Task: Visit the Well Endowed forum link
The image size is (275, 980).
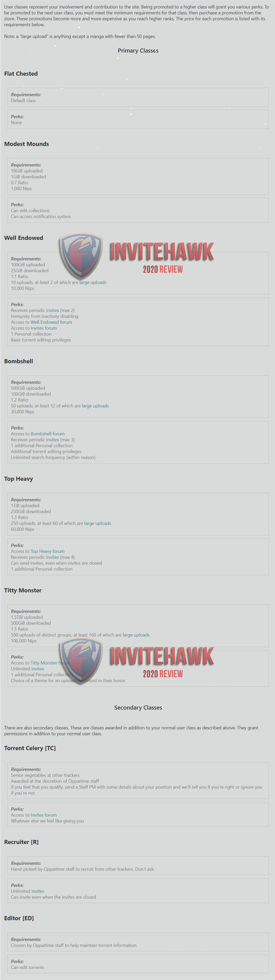Action: pyautogui.click(x=51, y=322)
